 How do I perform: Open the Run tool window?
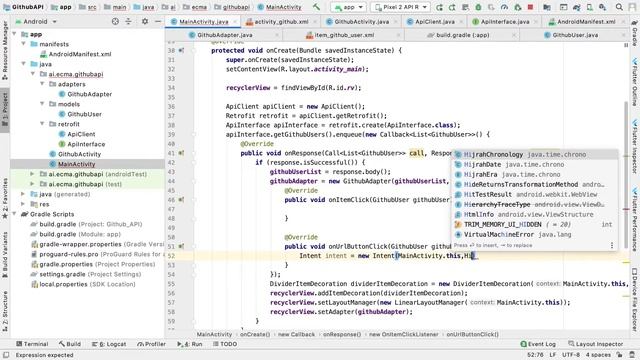click(x=190, y=344)
